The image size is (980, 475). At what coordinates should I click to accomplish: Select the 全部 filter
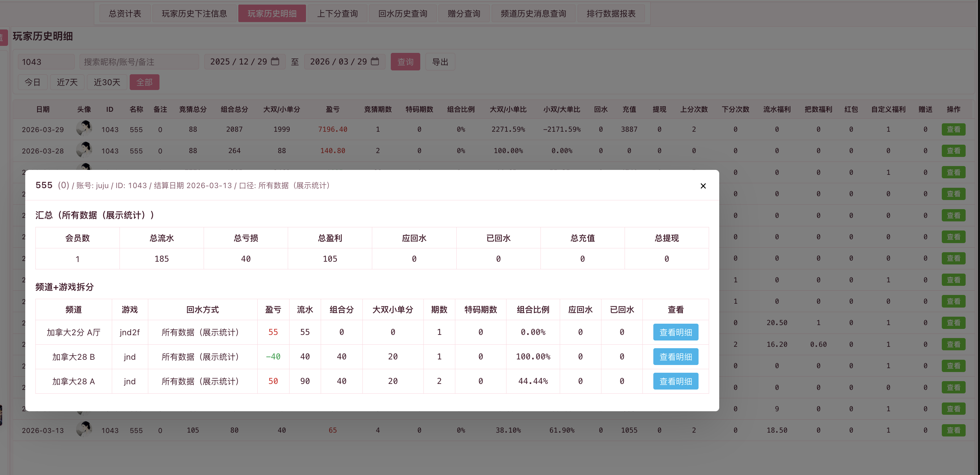[144, 82]
